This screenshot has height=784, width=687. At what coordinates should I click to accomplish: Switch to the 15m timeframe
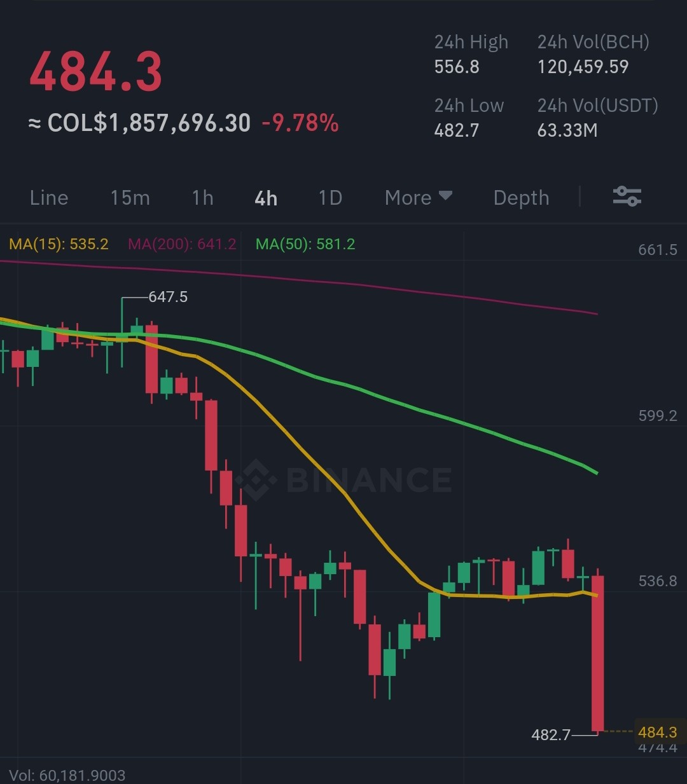pyautogui.click(x=130, y=198)
